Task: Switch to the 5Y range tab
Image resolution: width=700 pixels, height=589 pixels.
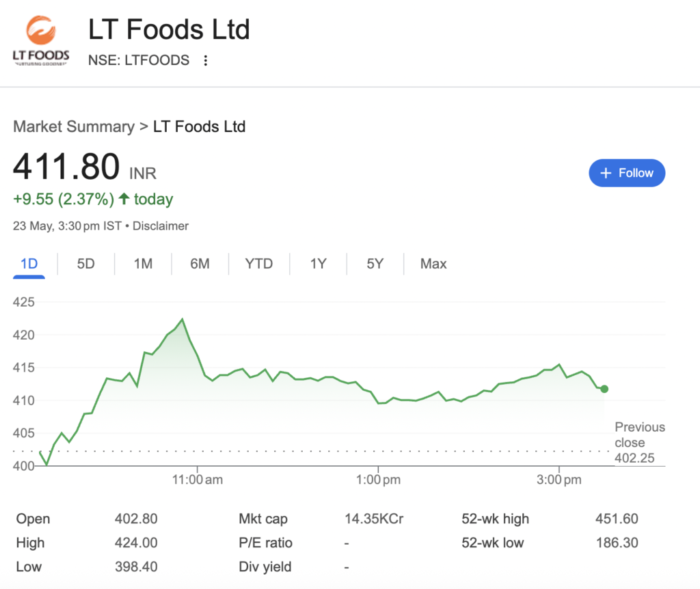Action: [375, 264]
